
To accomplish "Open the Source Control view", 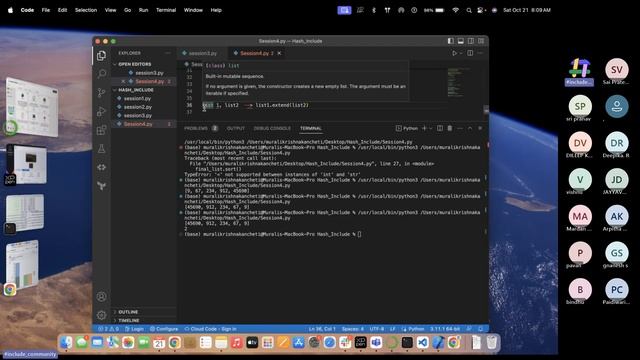I will (x=102, y=93).
